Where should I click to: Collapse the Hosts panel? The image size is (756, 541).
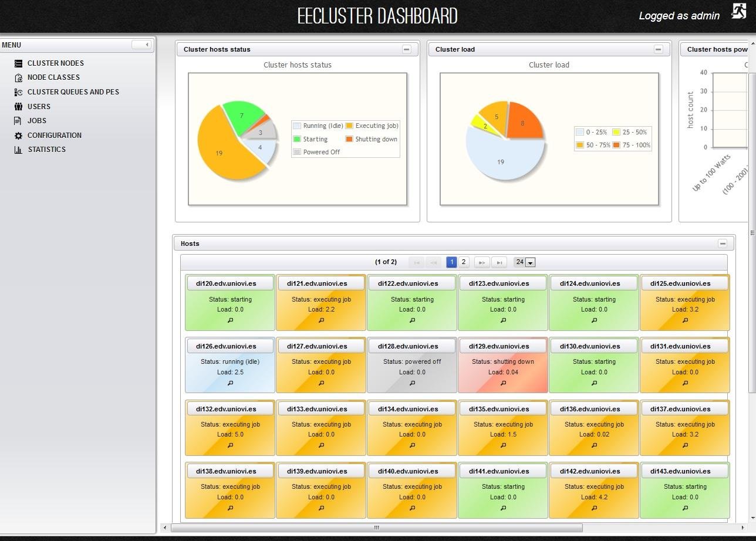coord(723,243)
